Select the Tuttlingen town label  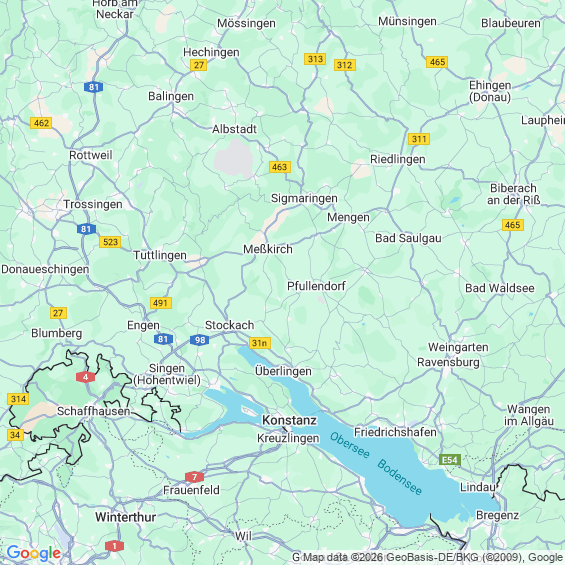click(160, 255)
